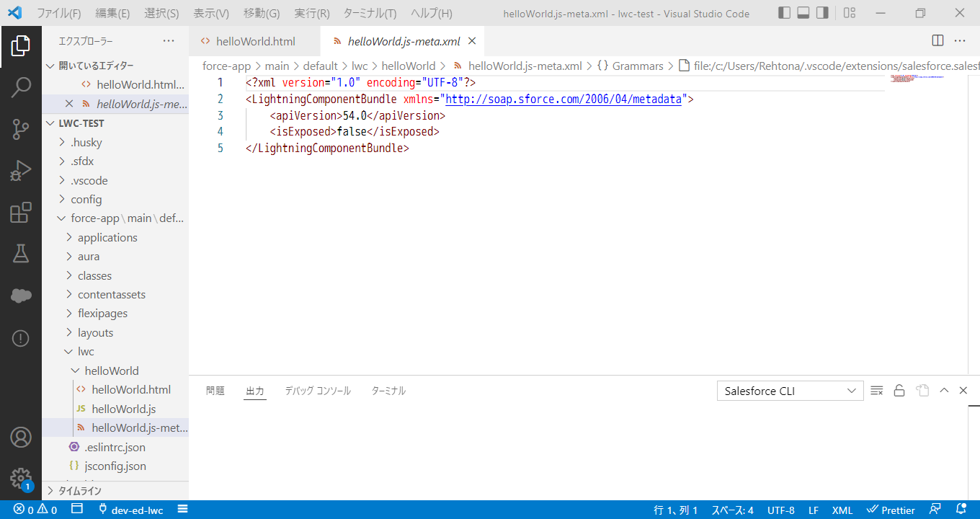Expand the .vscode folder
The height and width of the screenshot is (519, 980).
click(x=115, y=180)
